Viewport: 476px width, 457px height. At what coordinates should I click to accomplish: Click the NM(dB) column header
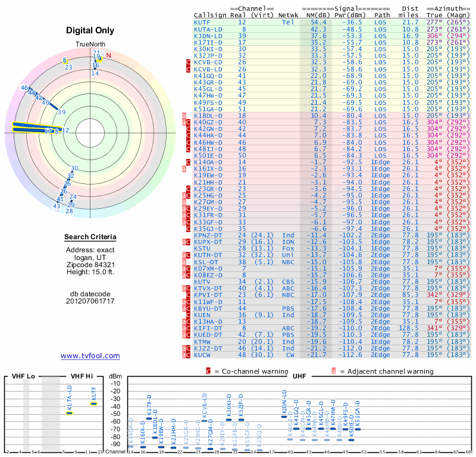(x=318, y=15)
